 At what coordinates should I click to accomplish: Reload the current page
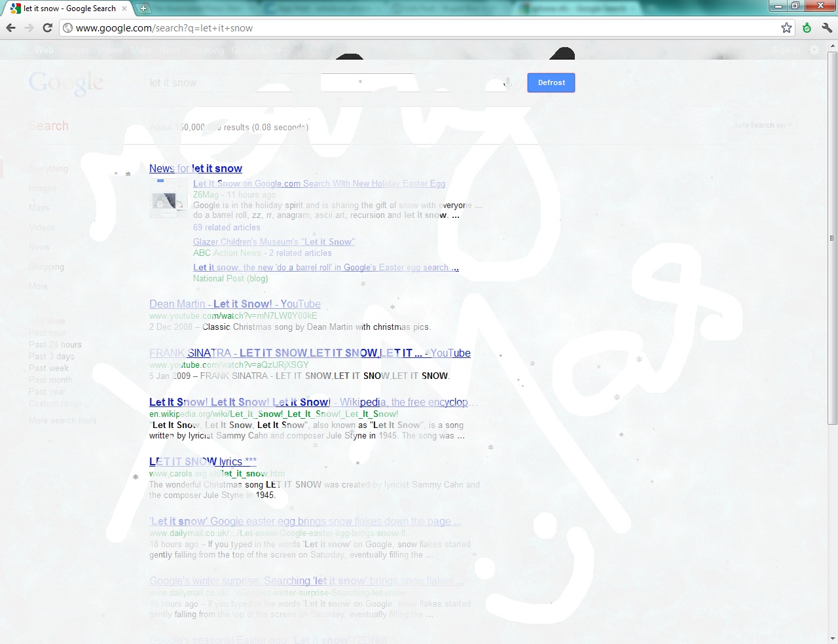pyautogui.click(x=47, y=28)
